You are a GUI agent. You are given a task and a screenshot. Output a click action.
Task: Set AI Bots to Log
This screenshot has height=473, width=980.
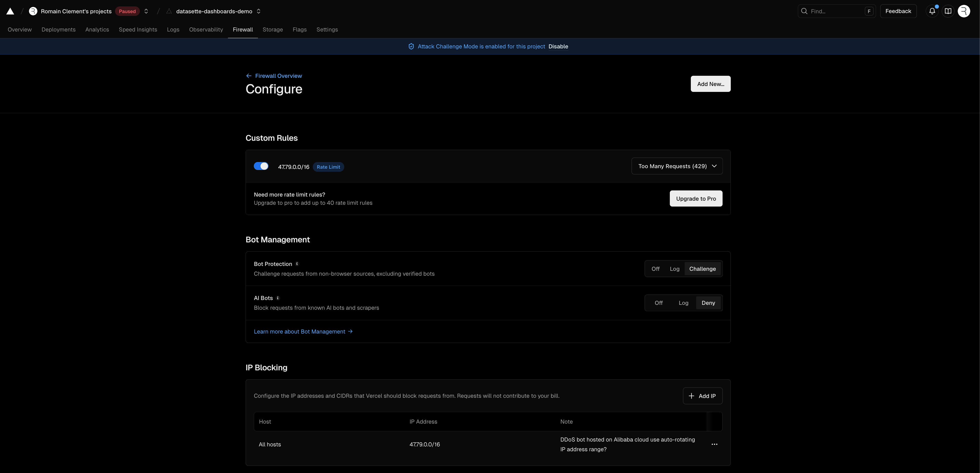click(x=684, y=303)
